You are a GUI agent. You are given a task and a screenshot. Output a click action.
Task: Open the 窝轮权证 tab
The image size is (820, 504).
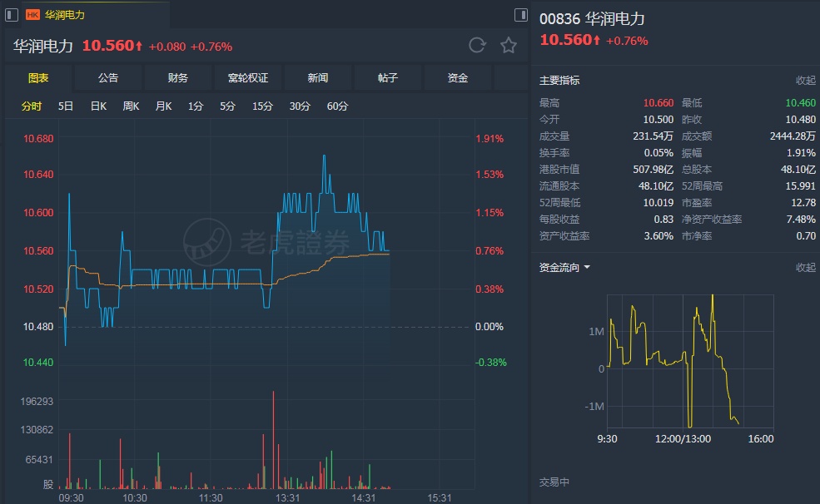(248, 78)
